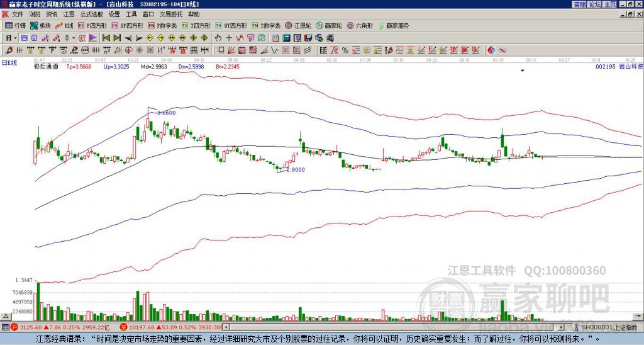Click the save floppy disk icon
Screen dimensions: 644x345
click(x=308, y=38)
